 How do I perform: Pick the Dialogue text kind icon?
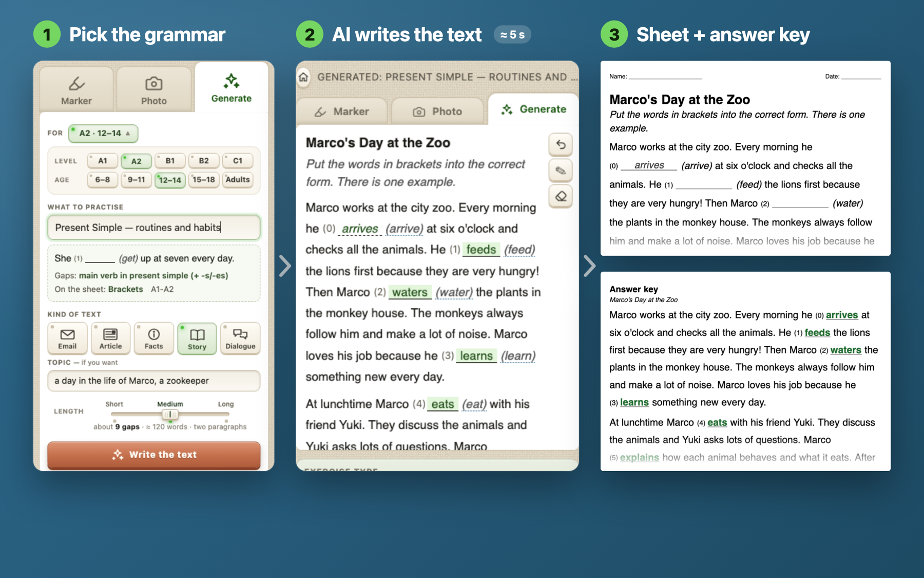(x=240, y=338)
